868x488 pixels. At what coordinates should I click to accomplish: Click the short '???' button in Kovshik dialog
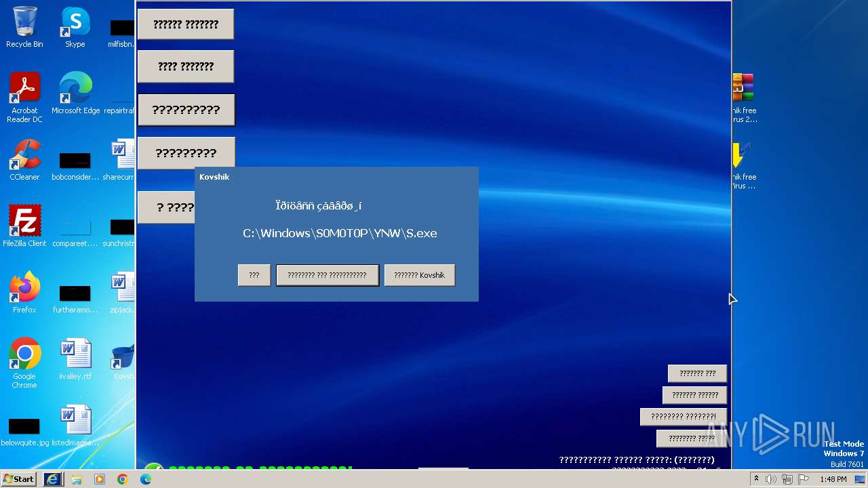(254, 275)
